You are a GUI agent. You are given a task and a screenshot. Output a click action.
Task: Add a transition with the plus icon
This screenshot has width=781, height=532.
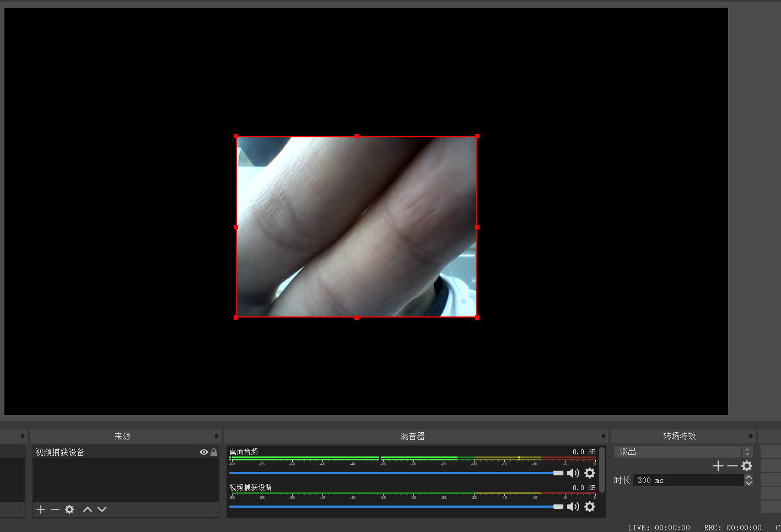718,466
